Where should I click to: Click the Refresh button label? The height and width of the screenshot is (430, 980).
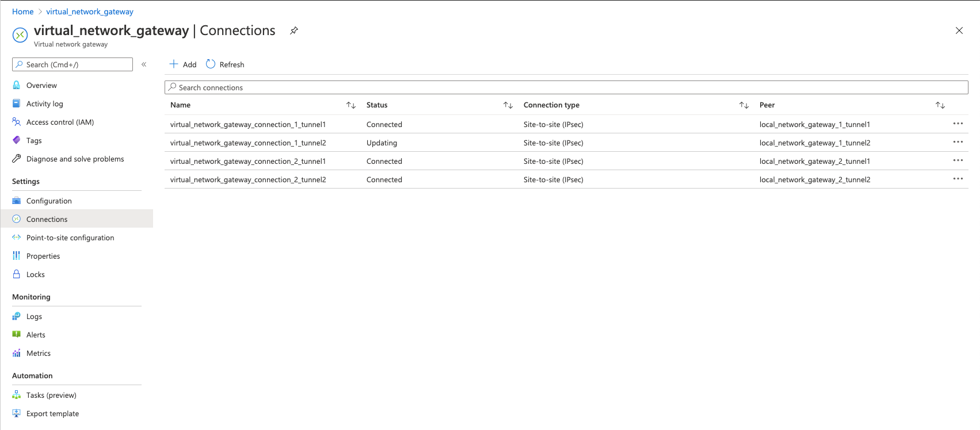pyautogui.click(x=232, y=64)
